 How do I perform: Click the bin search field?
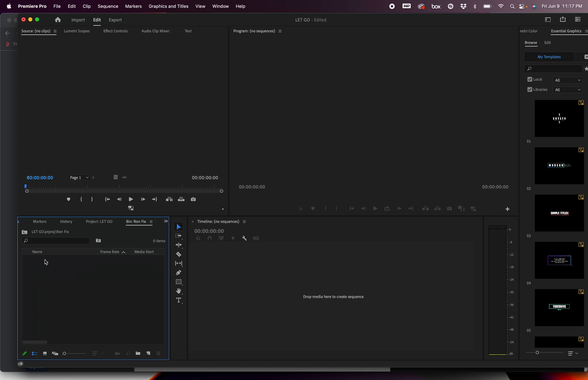pos(56,241)
